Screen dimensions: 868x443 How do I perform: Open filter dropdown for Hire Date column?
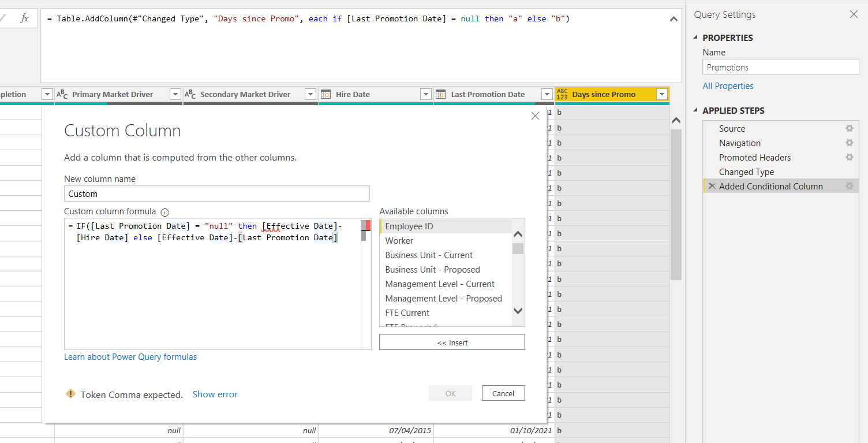(x=426, y=94)
